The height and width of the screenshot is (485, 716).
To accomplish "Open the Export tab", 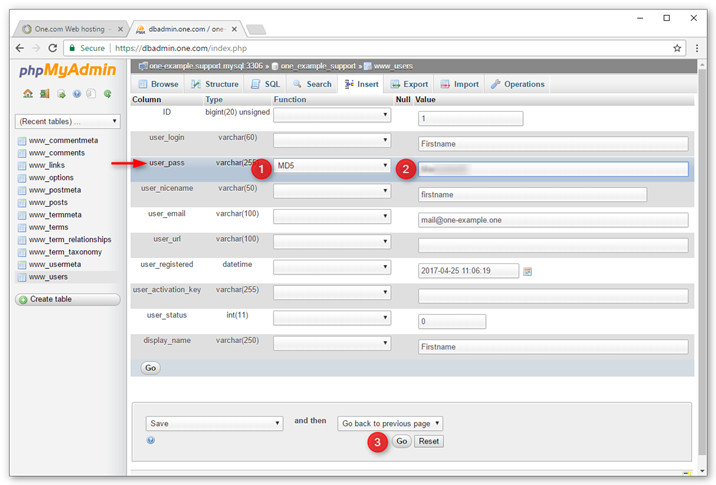I will (x=409, y=84).
